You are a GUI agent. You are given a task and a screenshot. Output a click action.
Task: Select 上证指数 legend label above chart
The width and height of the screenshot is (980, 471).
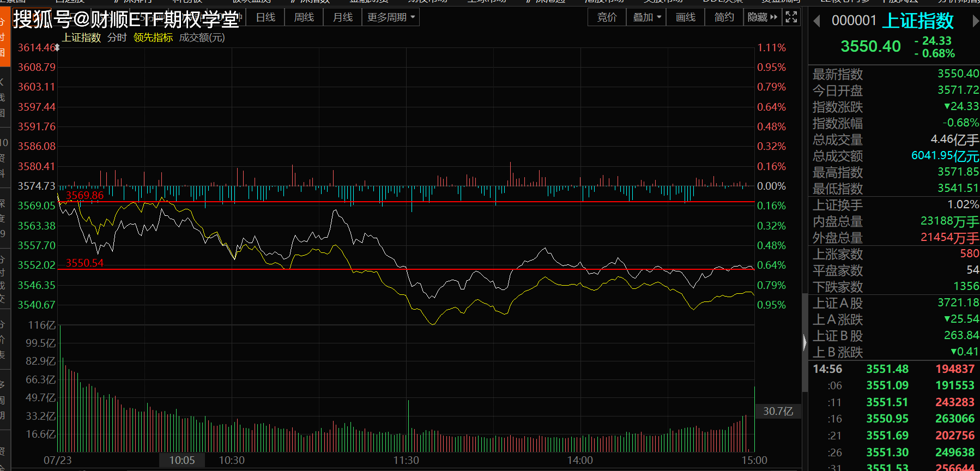(81, 38)
